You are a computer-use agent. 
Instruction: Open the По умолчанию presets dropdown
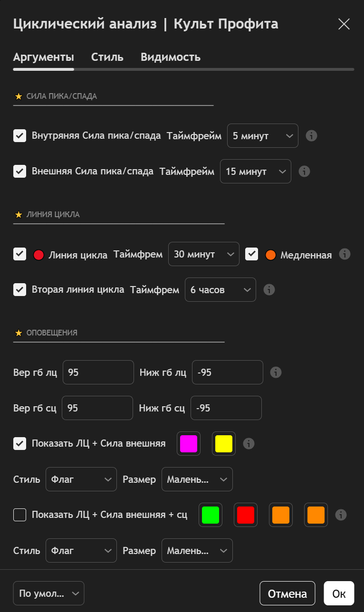(x=48, y=593)
